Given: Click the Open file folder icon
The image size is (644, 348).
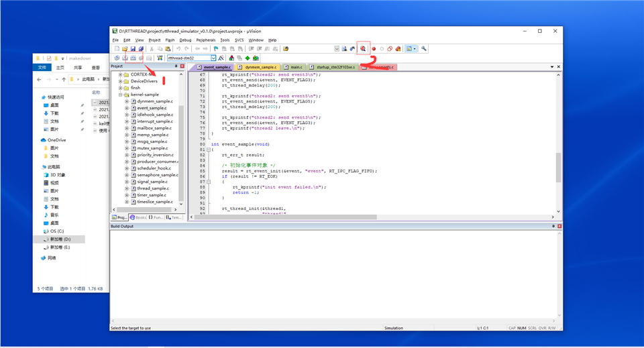Looking at the screenshot, I should coord(125,49).
